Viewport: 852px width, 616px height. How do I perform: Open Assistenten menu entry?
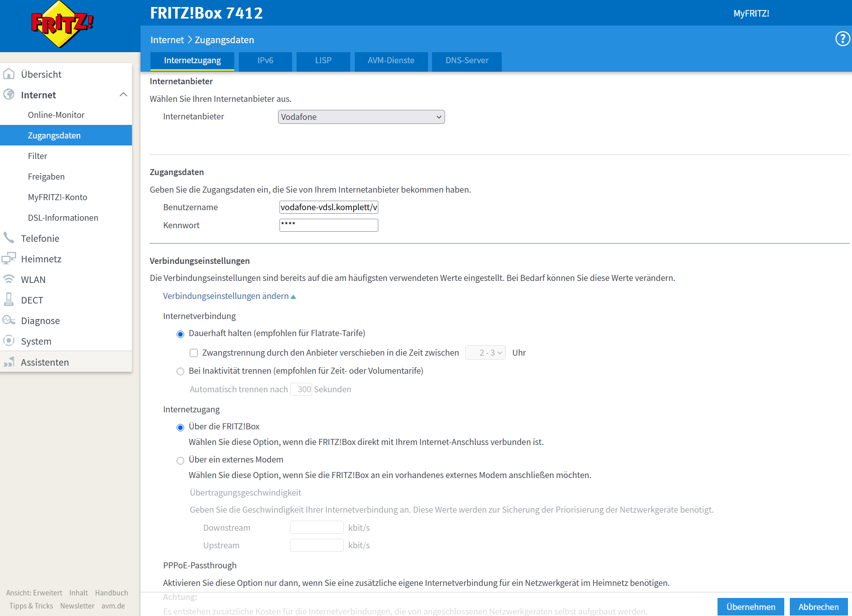[66, 362]
